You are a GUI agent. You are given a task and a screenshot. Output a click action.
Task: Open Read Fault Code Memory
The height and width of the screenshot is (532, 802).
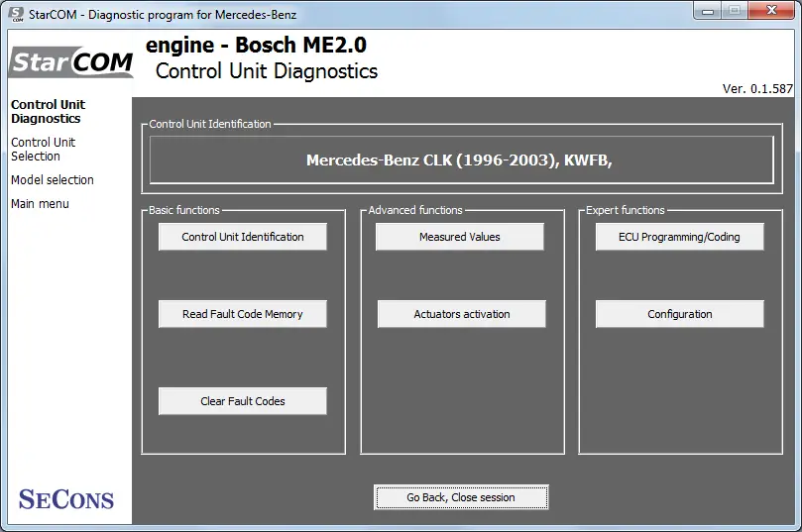coord(243,314)
